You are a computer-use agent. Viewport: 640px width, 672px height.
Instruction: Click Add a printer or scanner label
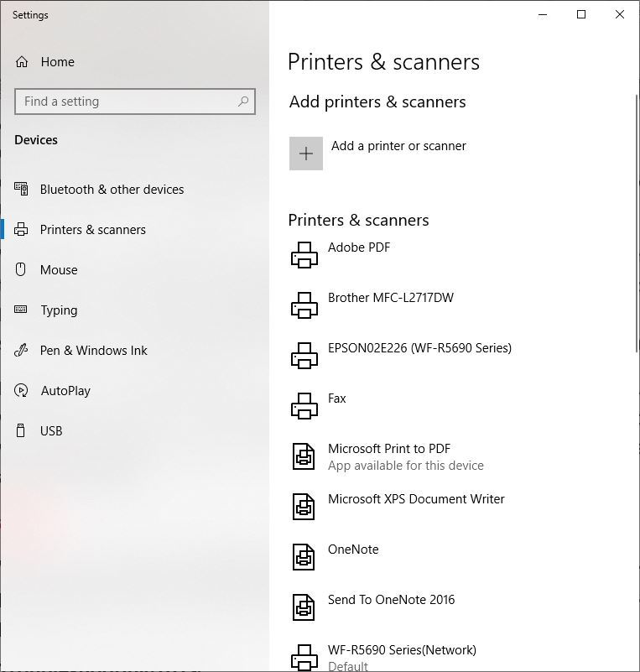(x=398, y=146)
